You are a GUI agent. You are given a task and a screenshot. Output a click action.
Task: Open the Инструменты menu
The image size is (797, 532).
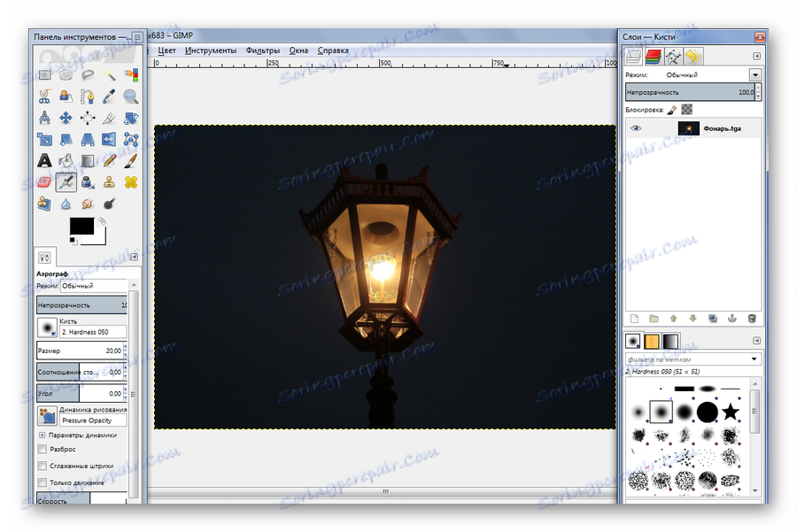tap(211, 50)
